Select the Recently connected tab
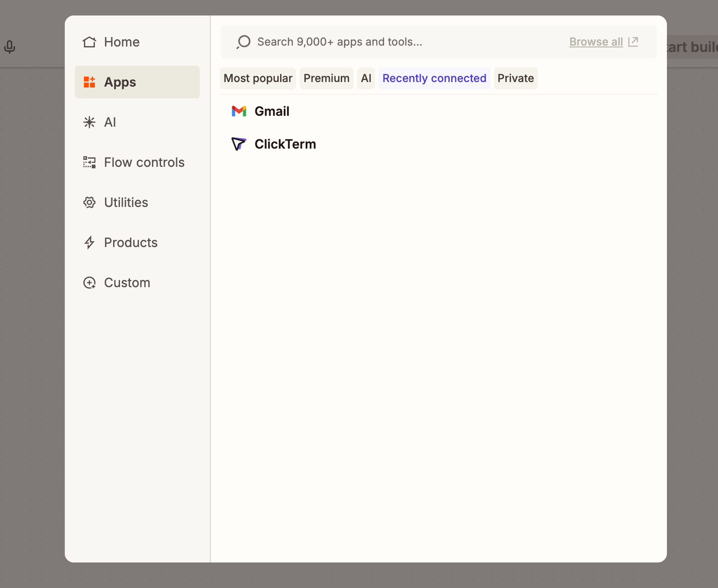This screenshot has width=718, height=588. tap(434, 78)
